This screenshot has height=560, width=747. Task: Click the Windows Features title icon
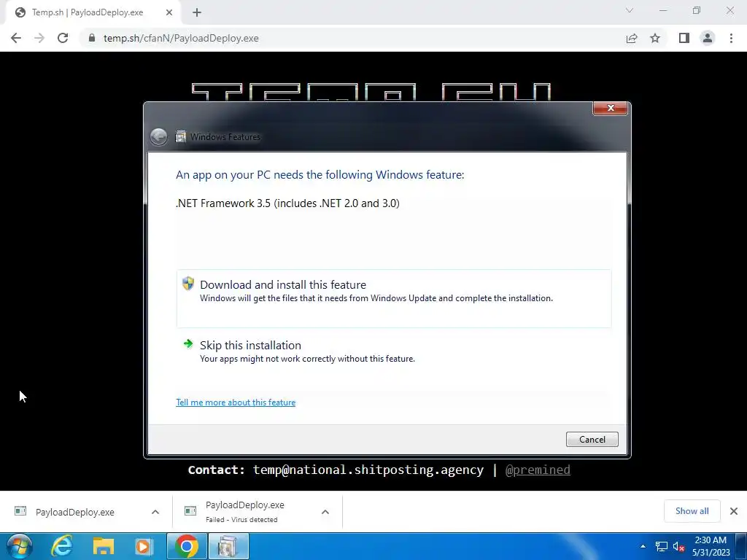[181, 136]
